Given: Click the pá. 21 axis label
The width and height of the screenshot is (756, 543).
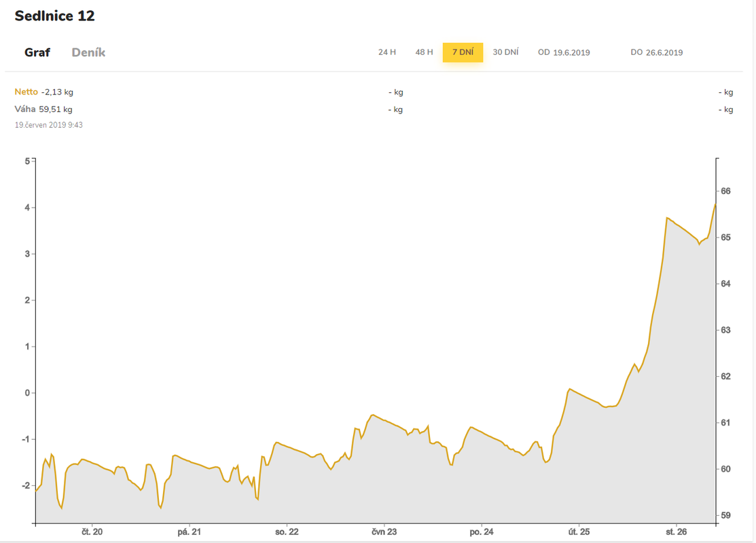Looking at the screenshot, I should [189, 532].
